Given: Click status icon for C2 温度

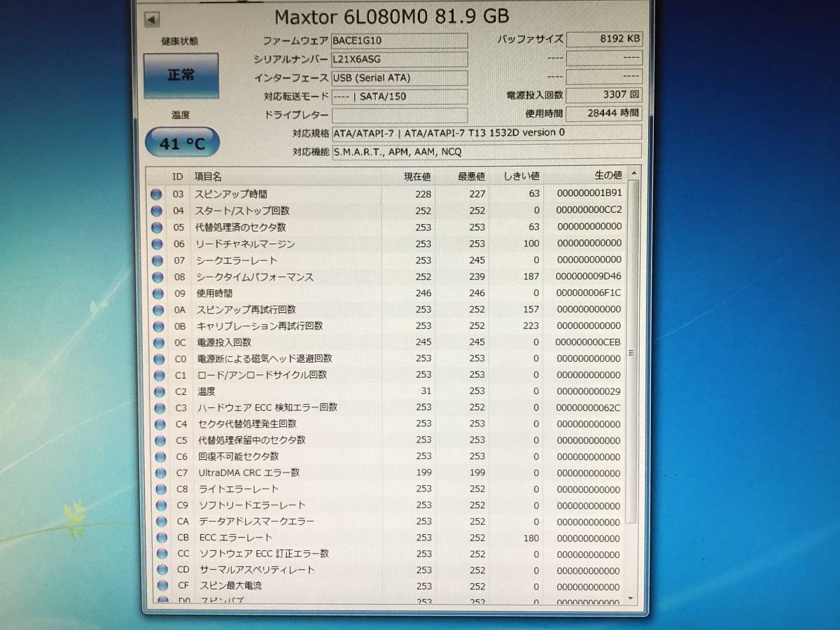Looking at the screenshot, I should coord(160,392).
